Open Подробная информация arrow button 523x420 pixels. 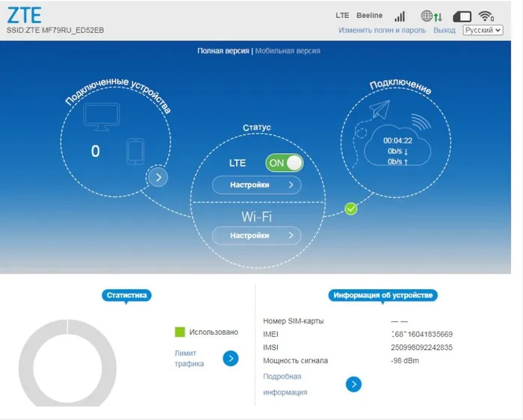(x=353, y=384)
